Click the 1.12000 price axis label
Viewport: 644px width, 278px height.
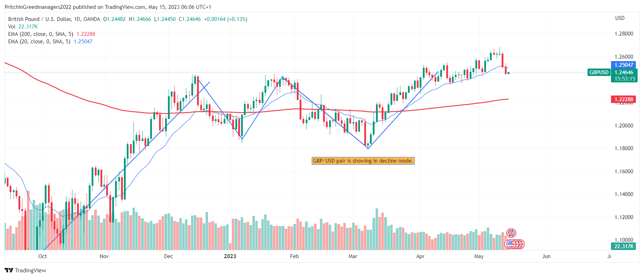coord(624,217)
